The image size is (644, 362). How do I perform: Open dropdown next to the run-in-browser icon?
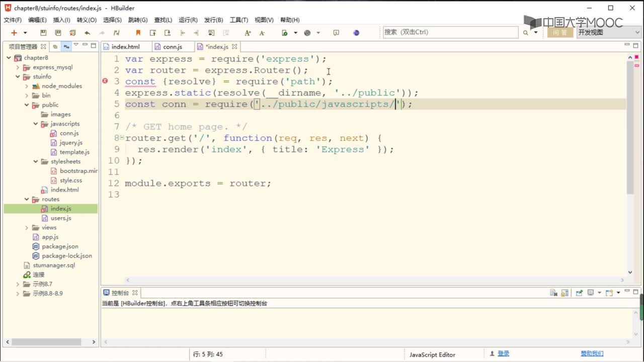[x=295, y=33]
